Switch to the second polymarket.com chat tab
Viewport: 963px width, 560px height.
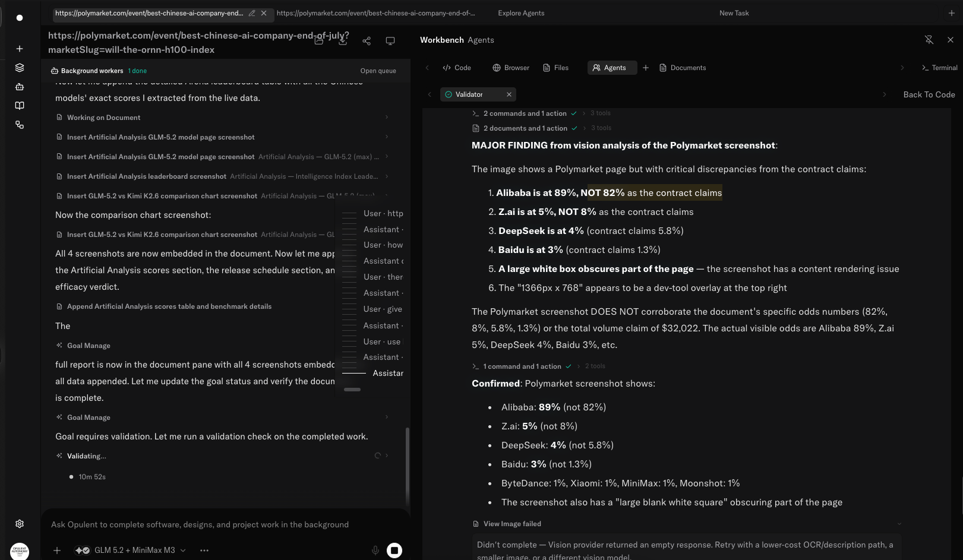(375, 13)
